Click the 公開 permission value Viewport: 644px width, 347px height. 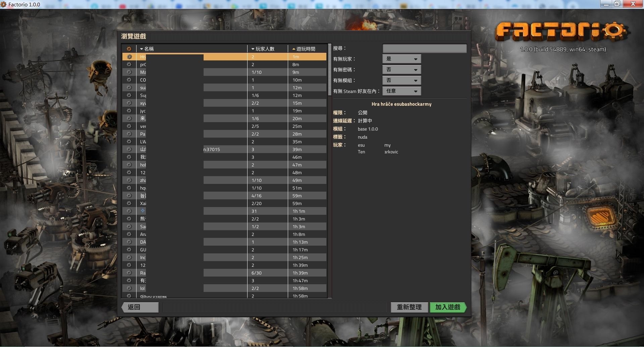pos(362,113)
